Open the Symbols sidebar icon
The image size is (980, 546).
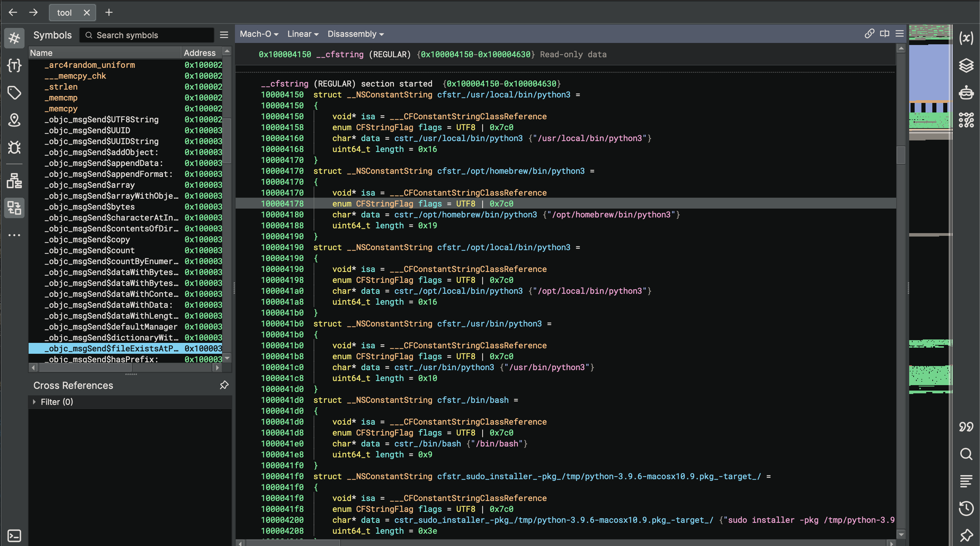coord(14,38)
